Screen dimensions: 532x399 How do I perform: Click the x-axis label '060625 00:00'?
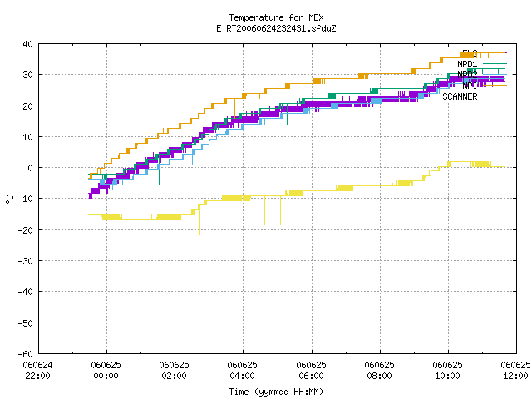click(x=106, y=371)
